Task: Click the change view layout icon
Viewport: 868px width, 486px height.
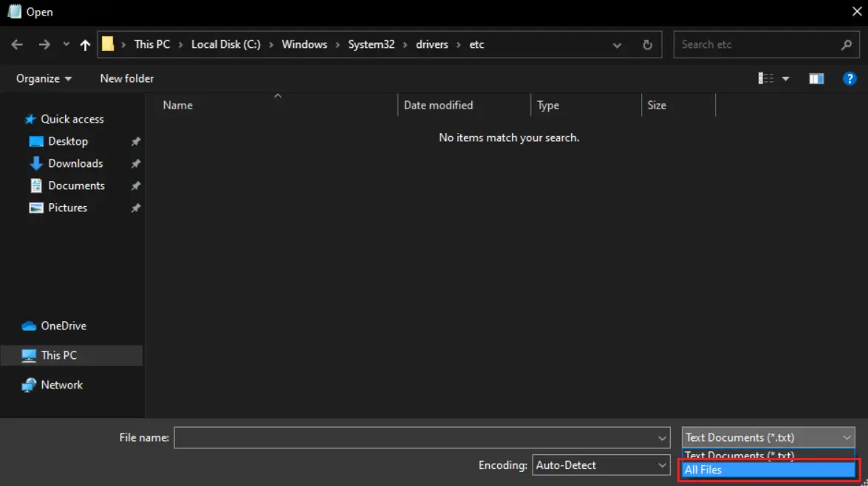Action: (766, 78)
